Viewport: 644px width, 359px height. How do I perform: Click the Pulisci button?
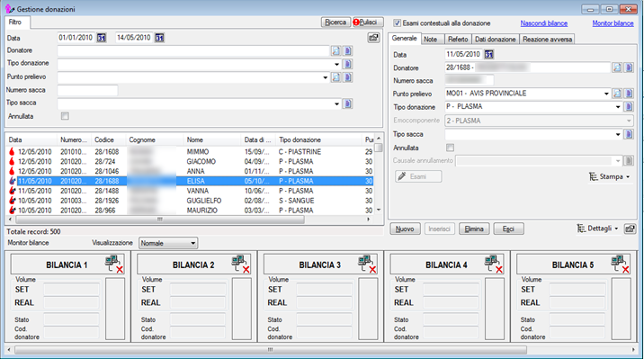(368, 22)
